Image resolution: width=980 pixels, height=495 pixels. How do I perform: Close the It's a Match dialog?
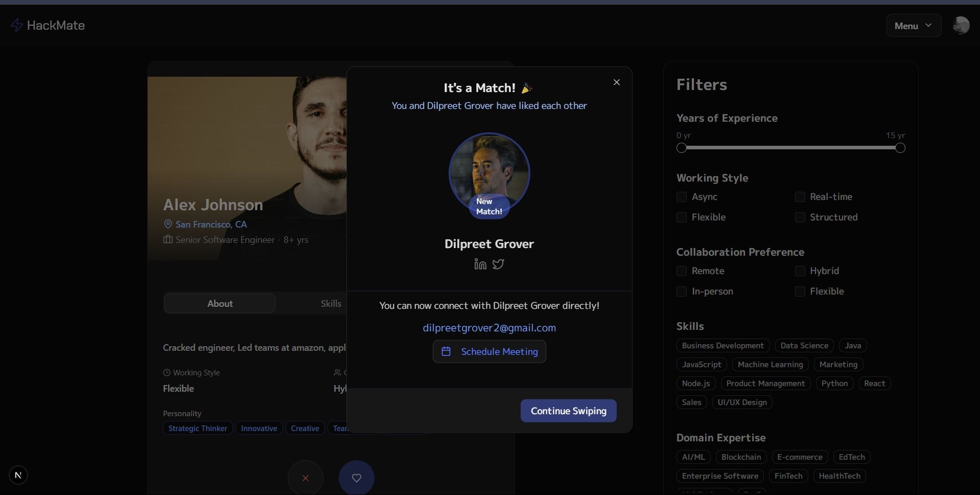[x=616, y=82]
